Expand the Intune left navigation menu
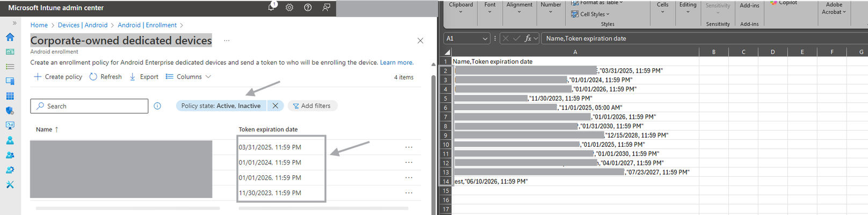Screen dimensions: 868x215 click(15, 23)
